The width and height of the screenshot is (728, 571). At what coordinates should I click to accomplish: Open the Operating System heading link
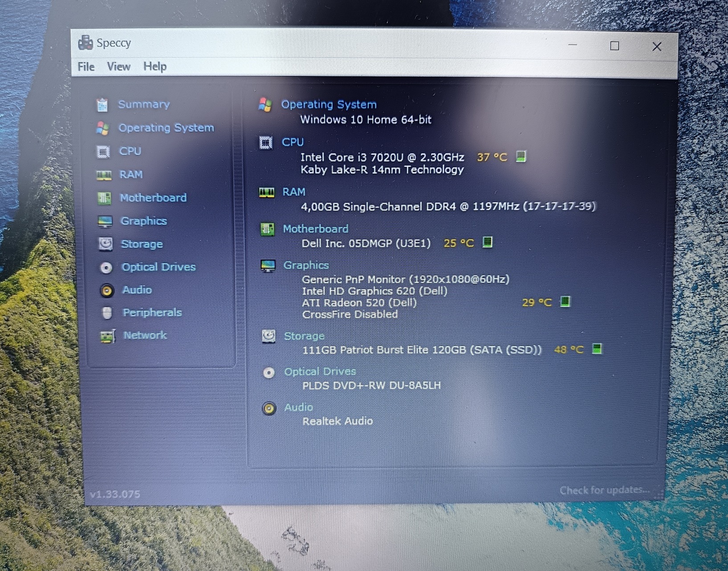pyautogui.click(x=329, y=104)
